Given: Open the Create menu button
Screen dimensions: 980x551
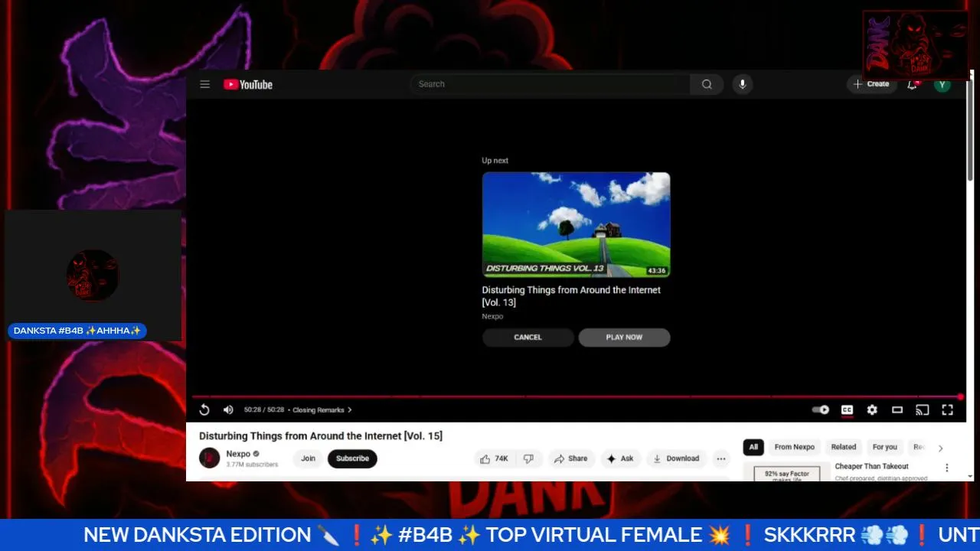Looking at the screenshot, I should point(871,84).
